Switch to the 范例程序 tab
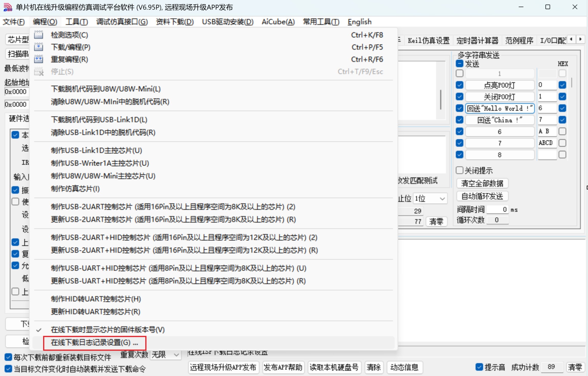 [519, 40]
